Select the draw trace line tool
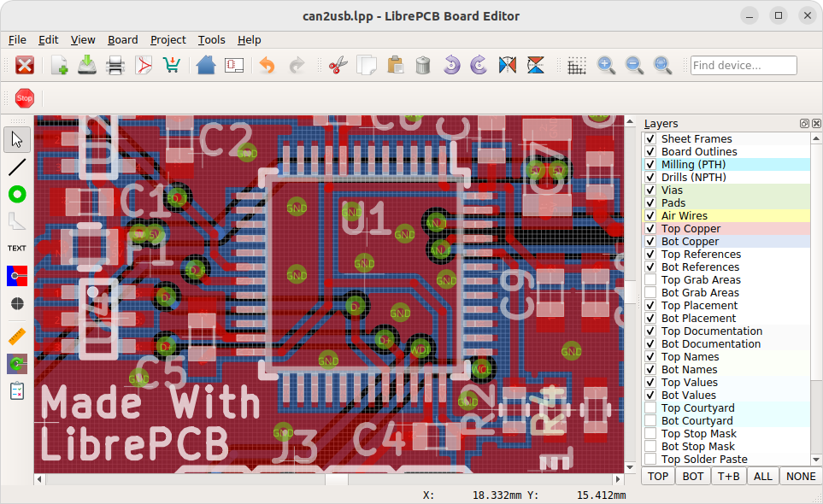This screenshot has width=823, height=504. click(x=17, y=167)
